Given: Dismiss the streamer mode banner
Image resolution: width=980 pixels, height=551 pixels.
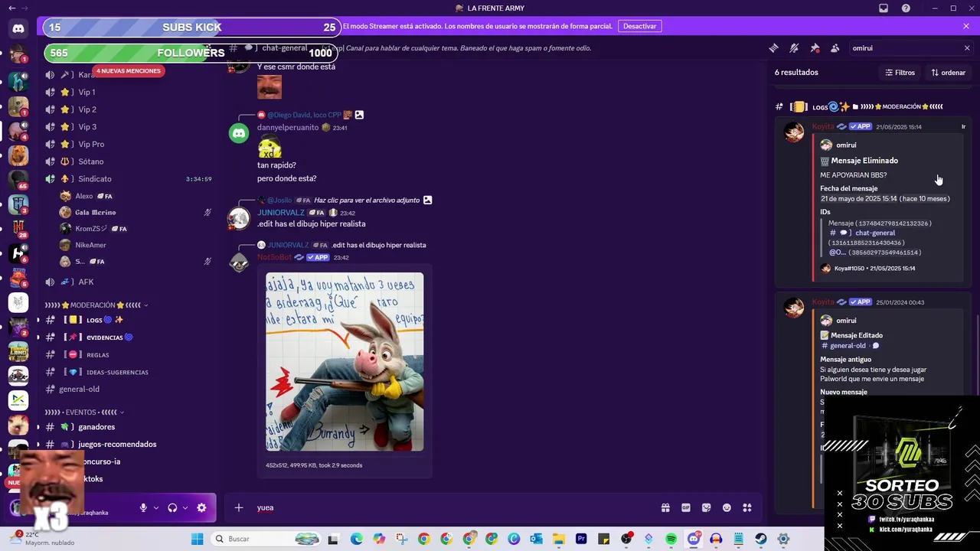Looking at the screenshot, I should coord(966,26).
